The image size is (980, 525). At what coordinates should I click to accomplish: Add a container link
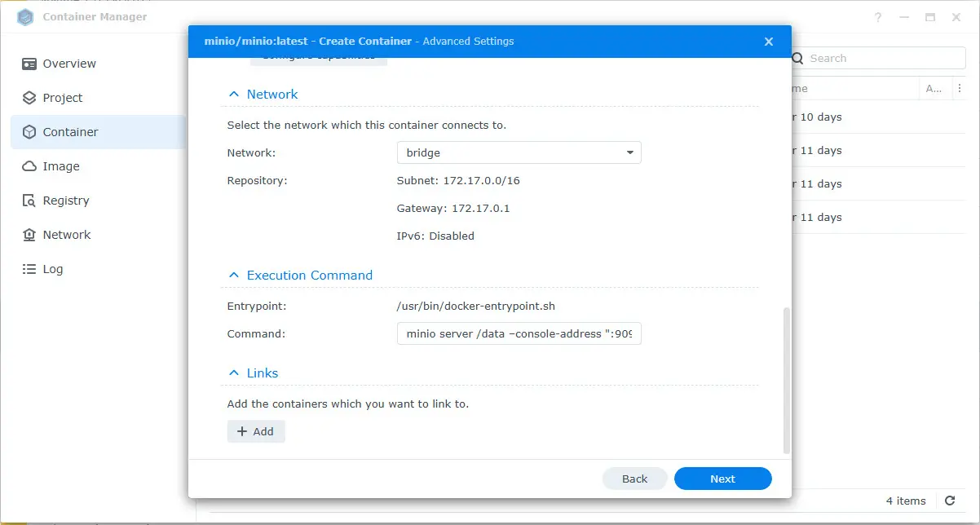coord(256,431)
